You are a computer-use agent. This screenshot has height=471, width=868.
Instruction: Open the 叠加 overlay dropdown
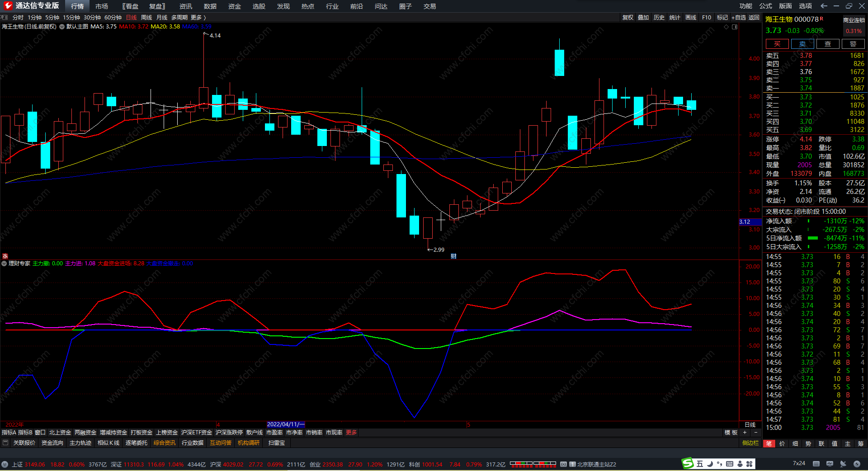point(643,17)
